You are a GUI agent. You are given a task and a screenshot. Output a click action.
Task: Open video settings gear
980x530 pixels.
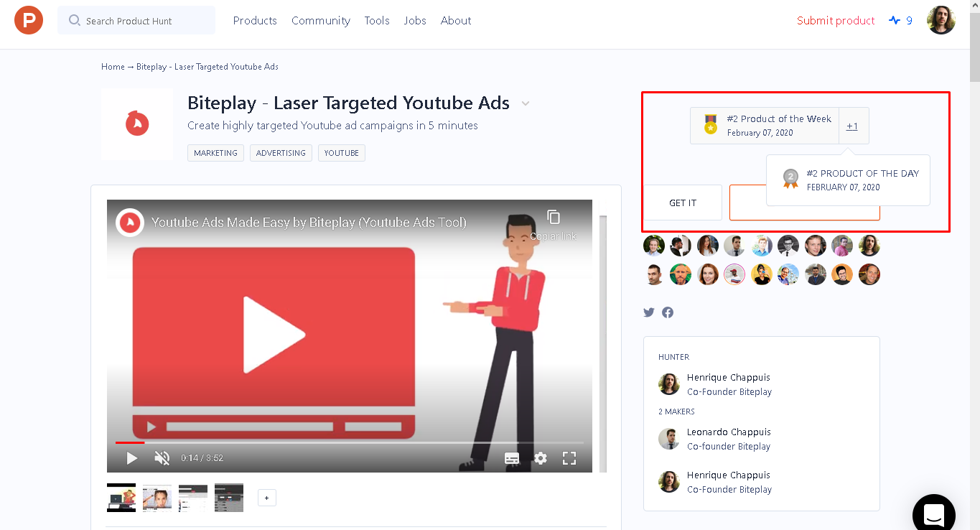[x=541, y=458]
